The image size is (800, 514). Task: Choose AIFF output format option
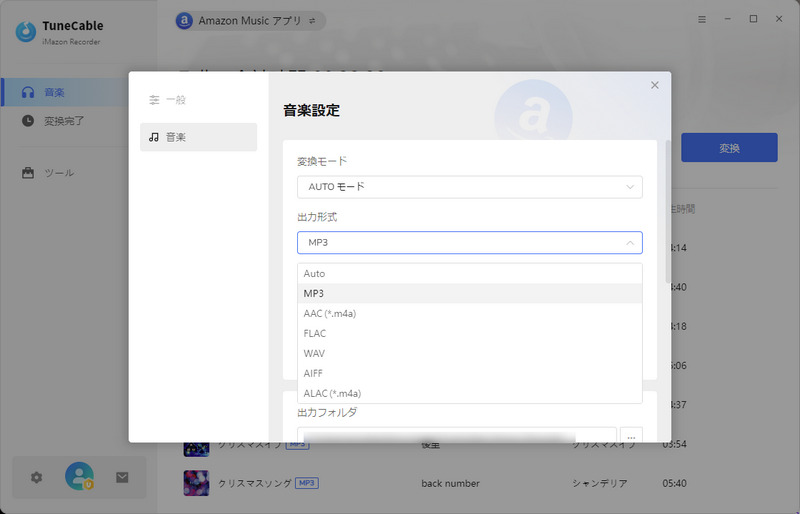click(x=469, y=373)
